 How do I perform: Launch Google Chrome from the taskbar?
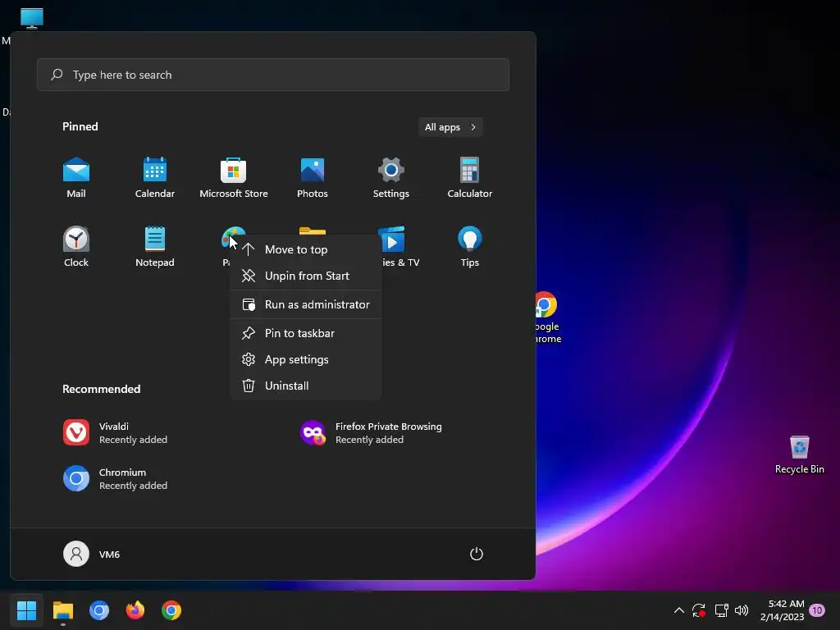(x=171, y=610)
